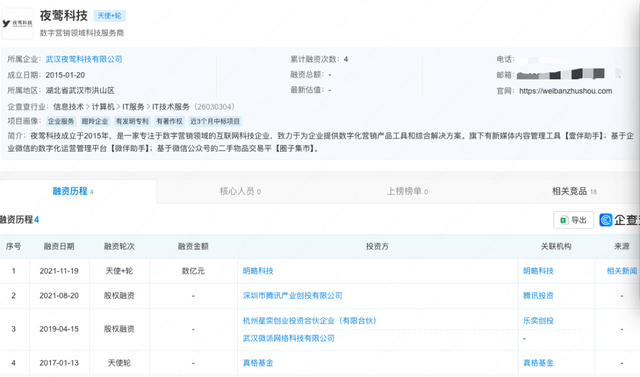Image resolution: width=640 pixels, height=377 pixels.
Task: Click the 天使+轮 badge next to the title
Action: (x=109, y=16)
